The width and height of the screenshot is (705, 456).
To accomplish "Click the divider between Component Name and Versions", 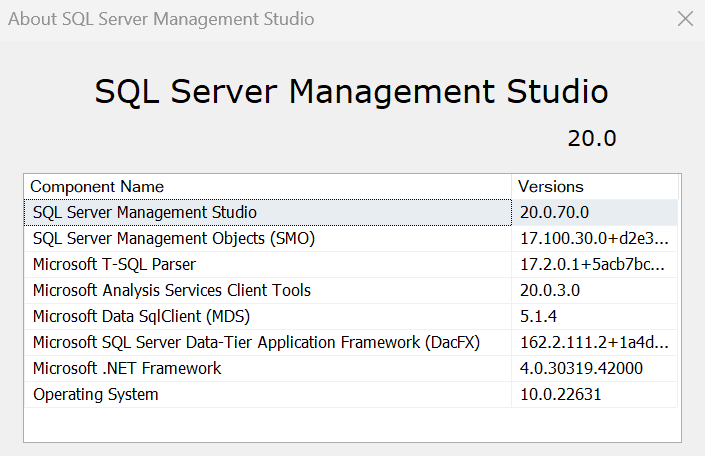I will point(513,187).
